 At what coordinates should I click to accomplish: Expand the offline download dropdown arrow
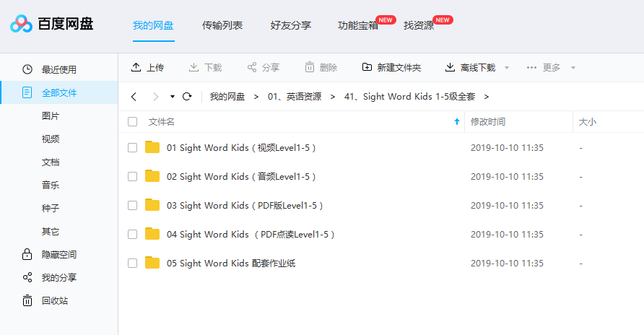pos(507,68)
